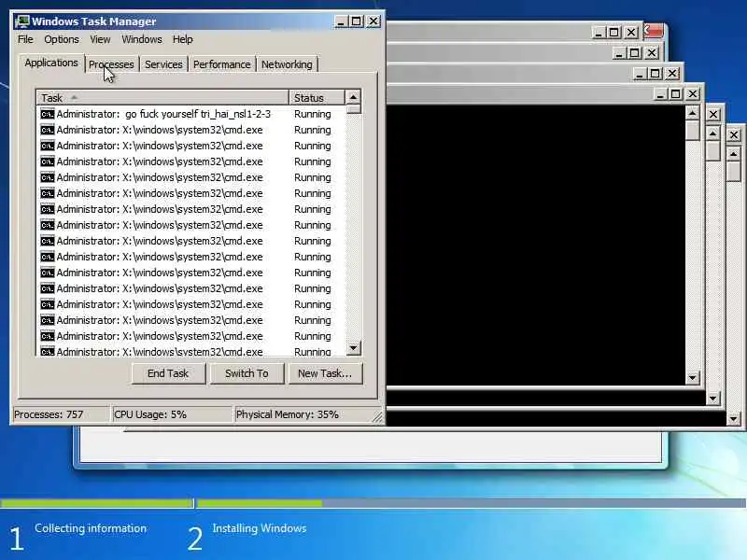Click the task list scroll up arrow
747x560 pixels.
353,97
